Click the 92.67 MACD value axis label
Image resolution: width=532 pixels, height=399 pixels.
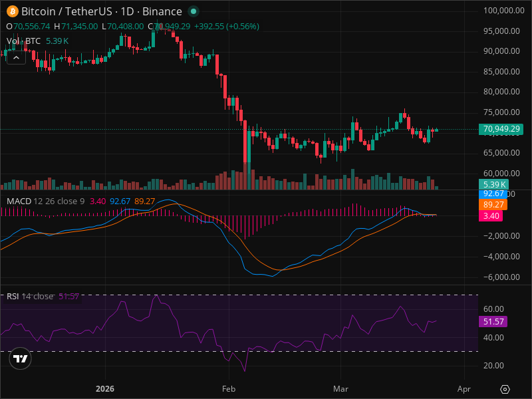(x=493, y=194)
